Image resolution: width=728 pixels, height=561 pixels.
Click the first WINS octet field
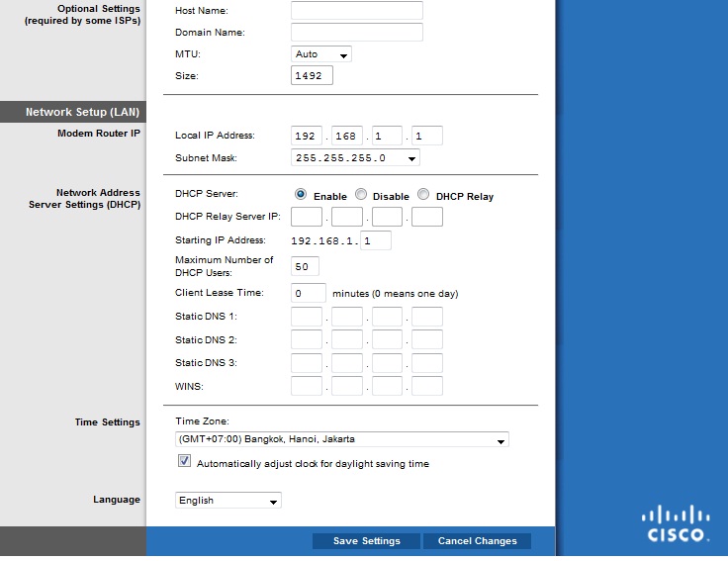click(307, 386)
